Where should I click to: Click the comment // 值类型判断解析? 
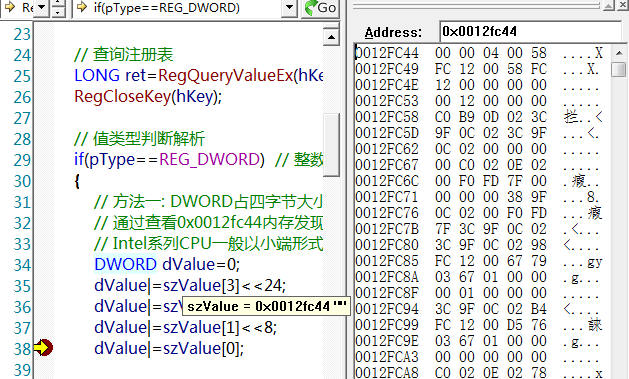coord(139,139)
